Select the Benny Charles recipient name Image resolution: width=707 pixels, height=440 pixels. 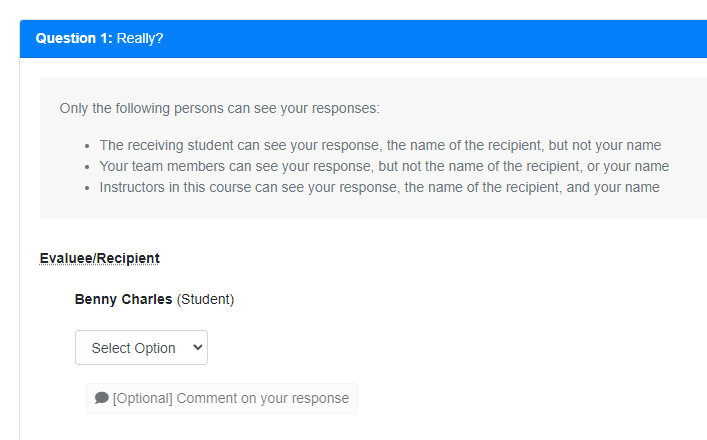coord(123,299)
